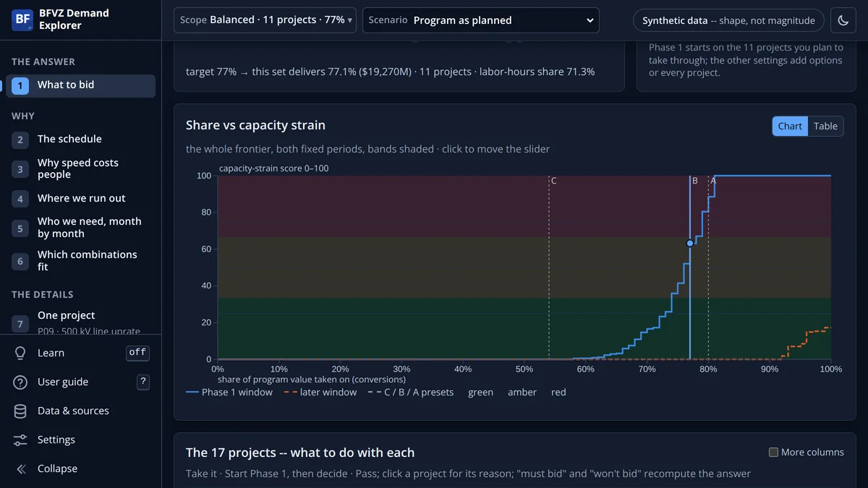868x488 pixels.
Task: Toggle C / B / A presets legend
Action: pyautogui.click(x=411, y=393)
